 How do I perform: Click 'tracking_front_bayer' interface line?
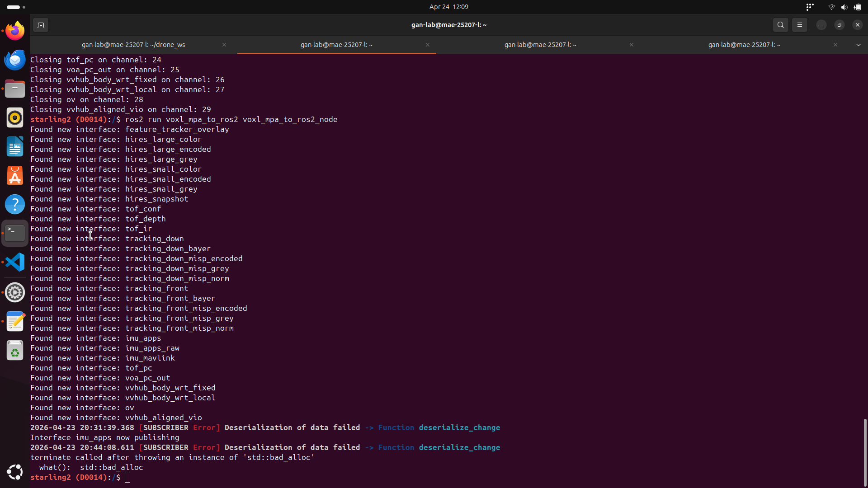pyautogui.click(x=123, y=298)
